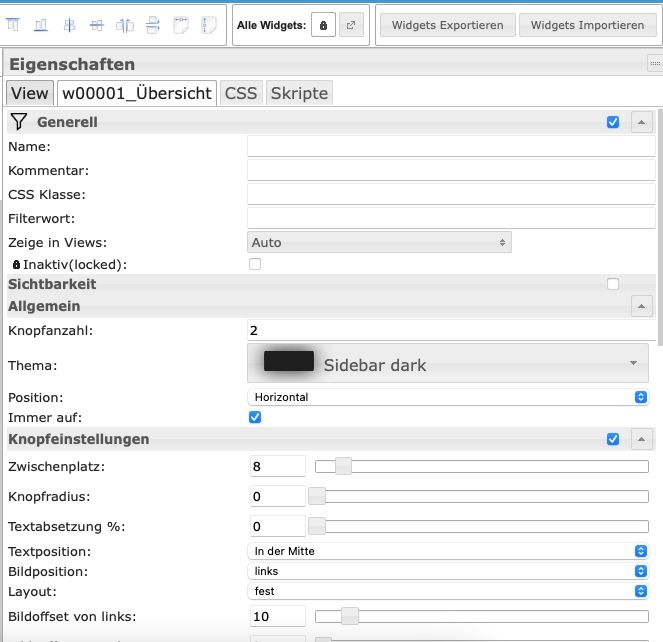Click the Widgets Importieren button
Image resolution: width=663 pixels, height=642 pixels.
[588, 25]
